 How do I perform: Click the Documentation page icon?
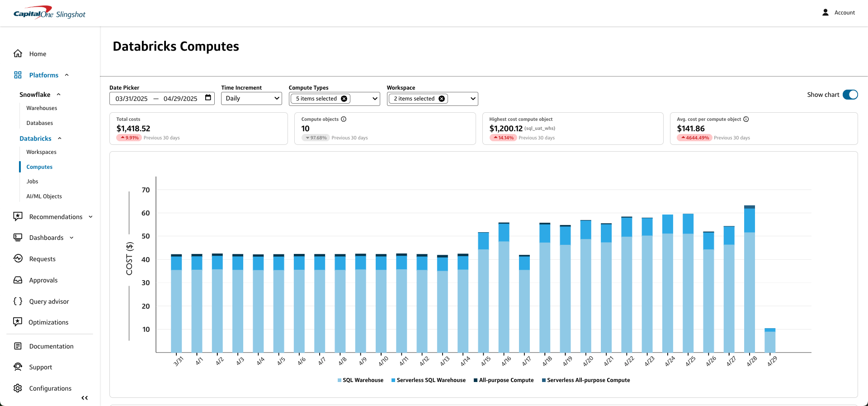(18, 346)
